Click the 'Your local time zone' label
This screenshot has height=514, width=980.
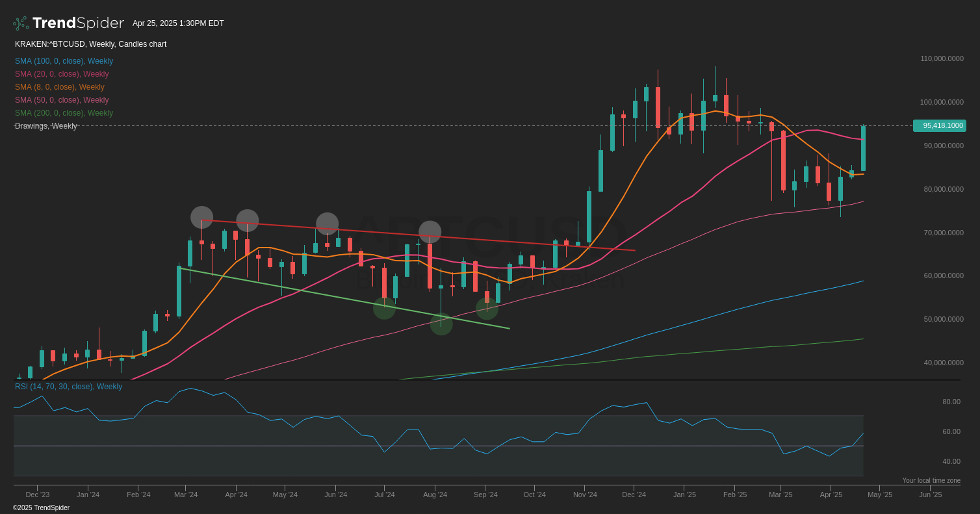931,480
